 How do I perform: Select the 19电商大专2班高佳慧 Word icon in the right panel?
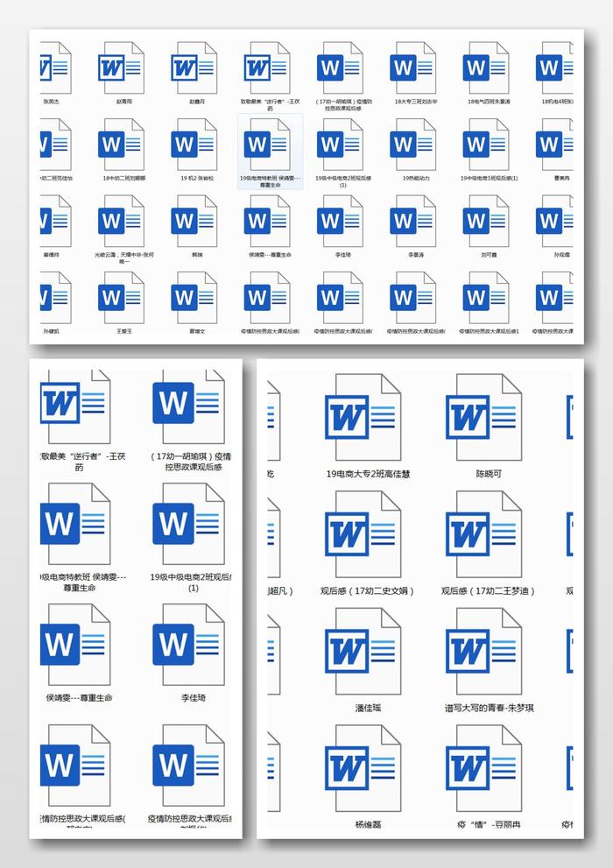pos(363,418)
